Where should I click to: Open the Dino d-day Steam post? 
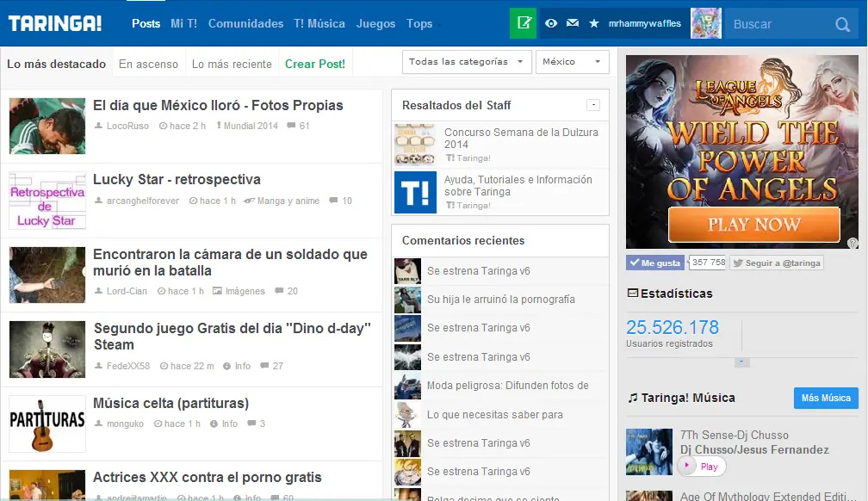tap(232, 336)
